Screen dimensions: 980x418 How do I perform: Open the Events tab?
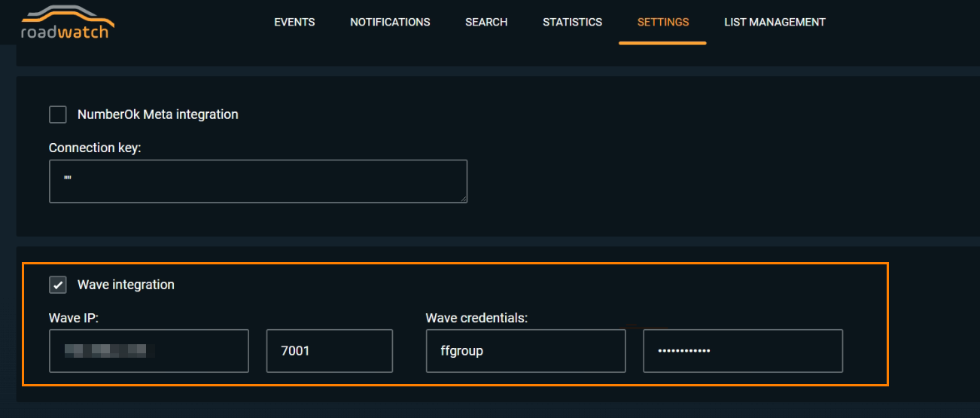click(294, 23)
